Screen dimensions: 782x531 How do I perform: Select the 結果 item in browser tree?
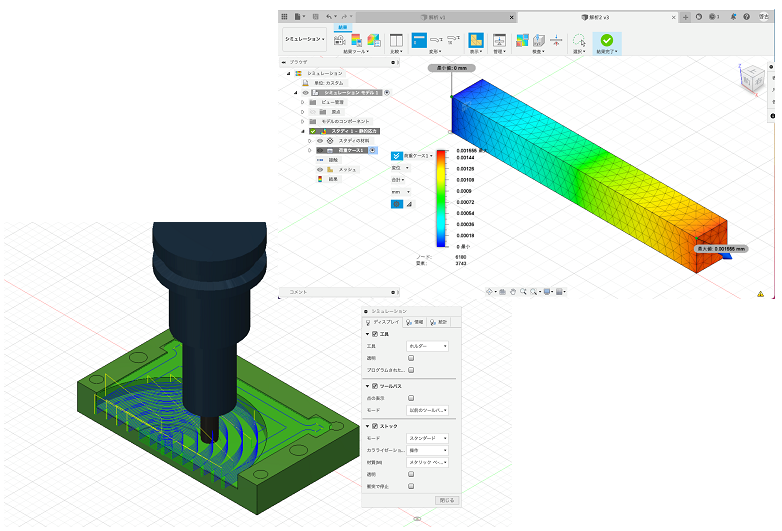pos(333,179)
